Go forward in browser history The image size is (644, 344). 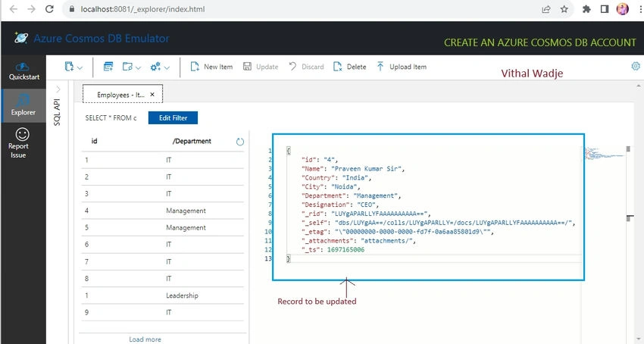(31, 9)
